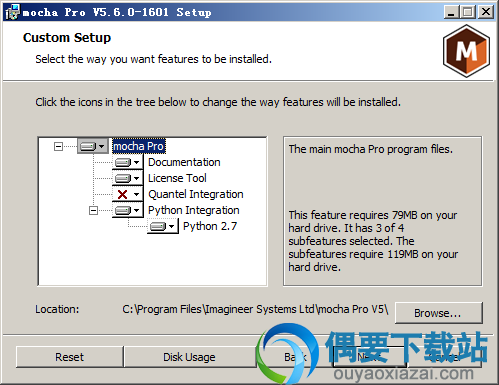The width and height of the screenshot is (499, 385).
Task: Maximize the setup window
Action: point(468,12)
